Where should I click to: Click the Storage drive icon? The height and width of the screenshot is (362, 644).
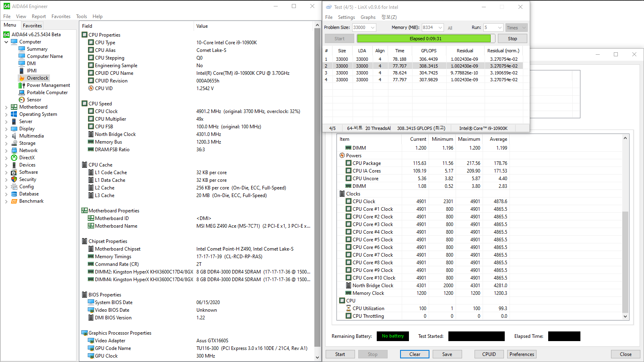click(x=14, y=143)
